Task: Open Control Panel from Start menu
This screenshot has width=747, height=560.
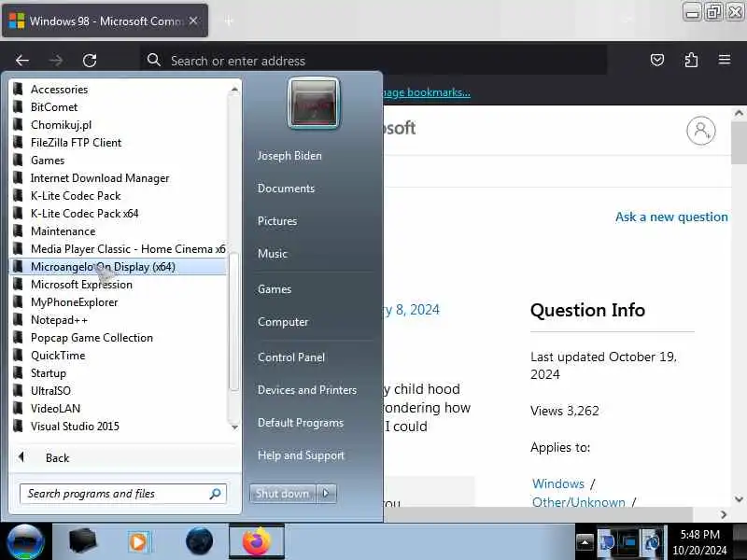Action: (291, 357)
